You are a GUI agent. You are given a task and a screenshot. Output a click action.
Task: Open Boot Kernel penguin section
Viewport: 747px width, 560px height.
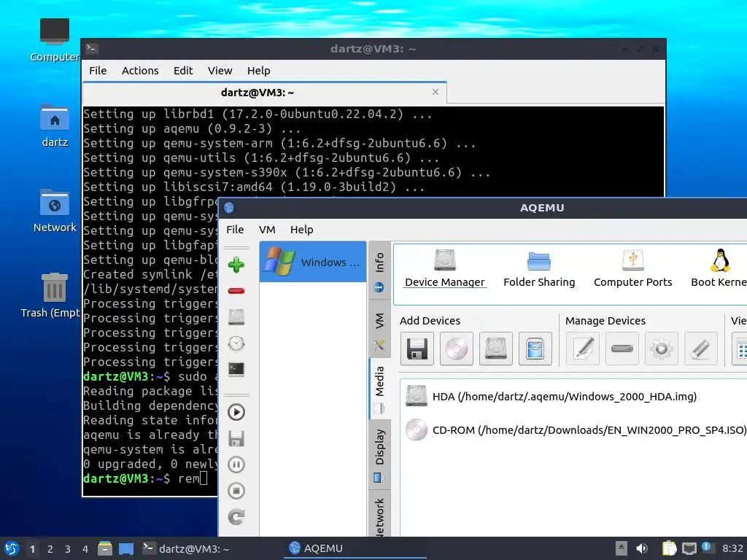[719, 268]
